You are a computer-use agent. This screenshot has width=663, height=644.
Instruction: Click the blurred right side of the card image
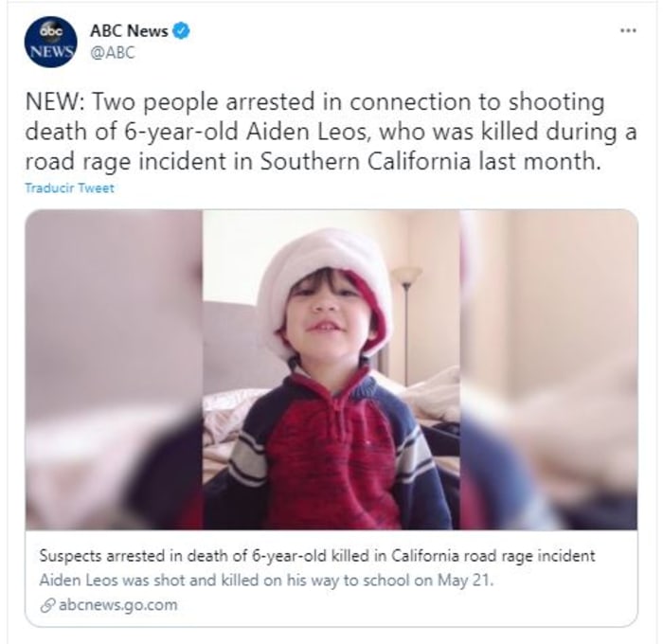548,369
